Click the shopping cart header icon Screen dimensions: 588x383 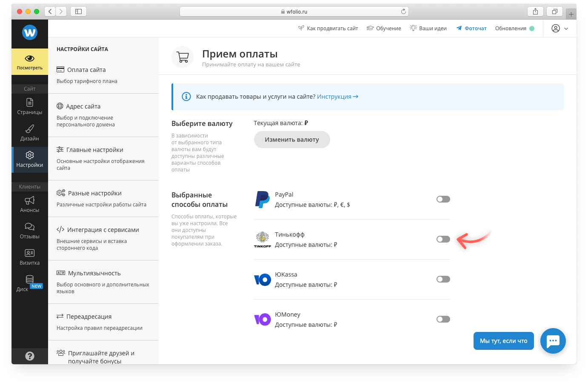pos(183,57)
